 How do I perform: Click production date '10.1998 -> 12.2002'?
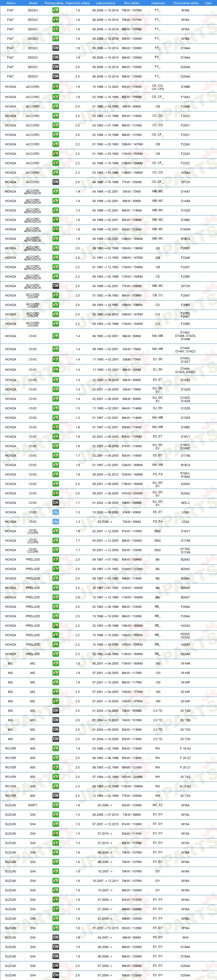point(105,87)
